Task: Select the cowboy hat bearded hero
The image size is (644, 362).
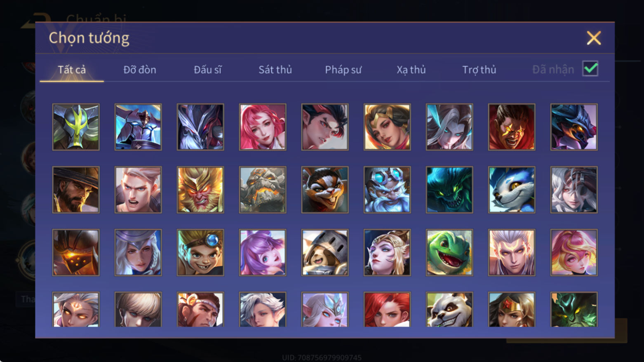Action: coord(76,190)
